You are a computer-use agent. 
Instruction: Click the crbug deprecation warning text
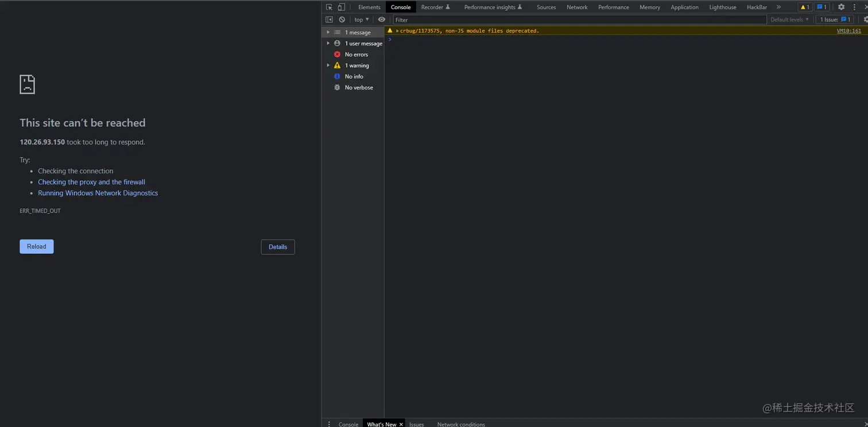470,31
